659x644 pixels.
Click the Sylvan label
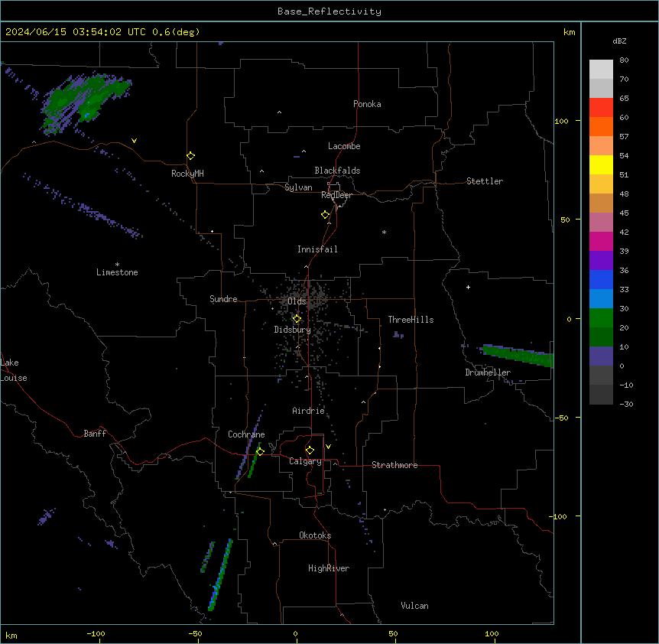pos(298,187)
